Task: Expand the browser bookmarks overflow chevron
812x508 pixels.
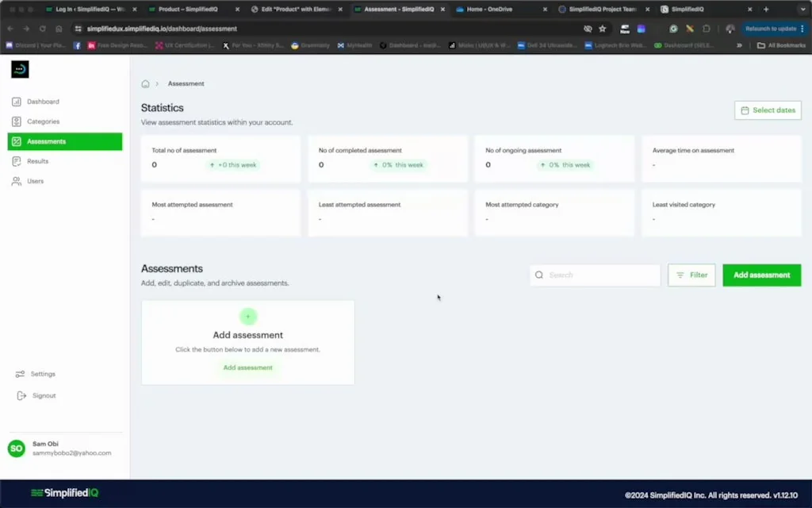Action: [739, 45]
